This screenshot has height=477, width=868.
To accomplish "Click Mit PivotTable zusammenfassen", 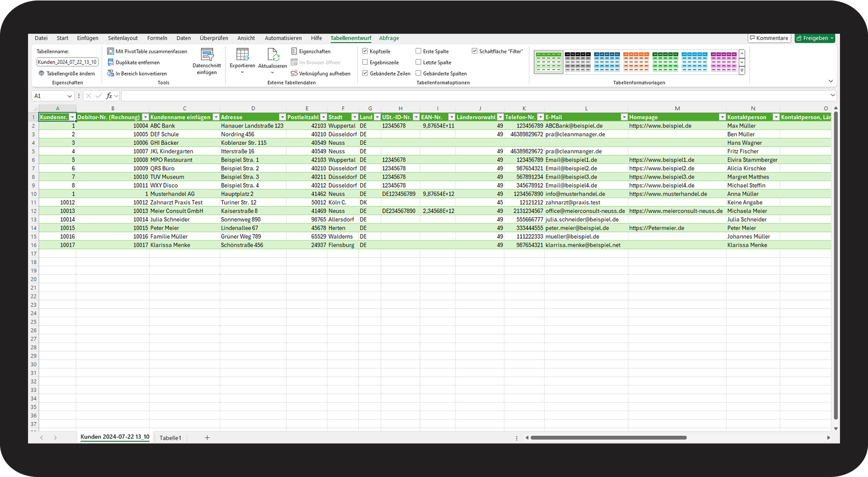I will pos(147,51).
